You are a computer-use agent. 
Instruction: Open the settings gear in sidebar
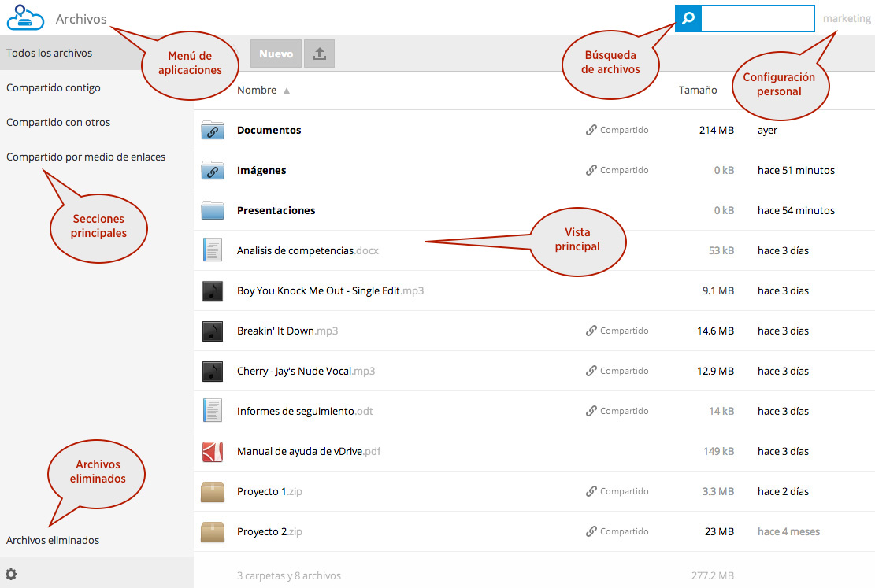[11, 574]
